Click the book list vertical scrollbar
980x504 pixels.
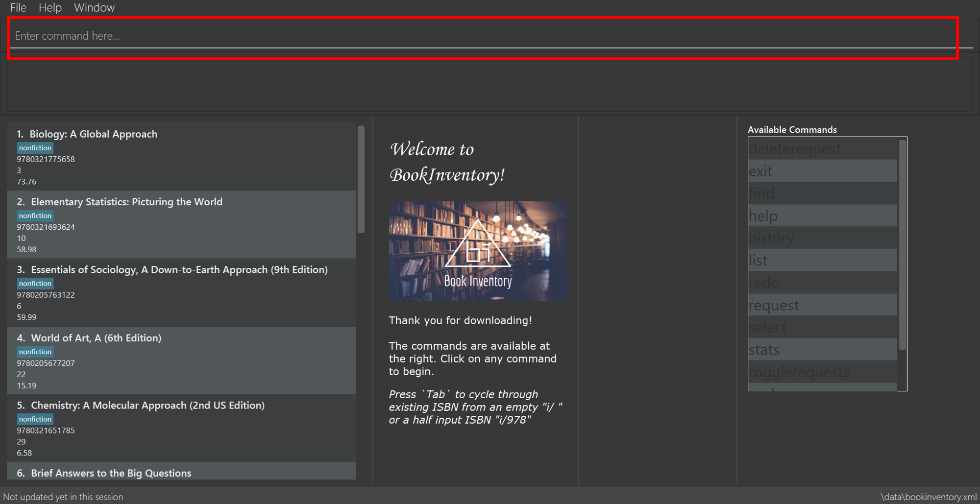pos(361,179)
